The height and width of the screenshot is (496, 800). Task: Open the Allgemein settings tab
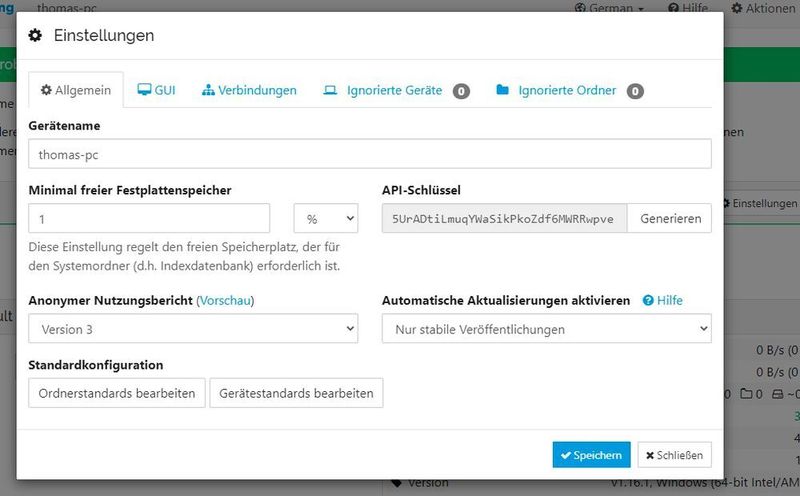(76, 90)
